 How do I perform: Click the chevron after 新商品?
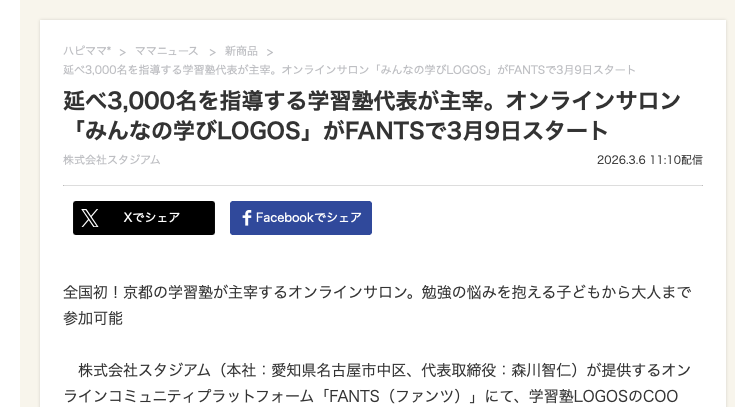pyautogui.click(x=270, y=51)
